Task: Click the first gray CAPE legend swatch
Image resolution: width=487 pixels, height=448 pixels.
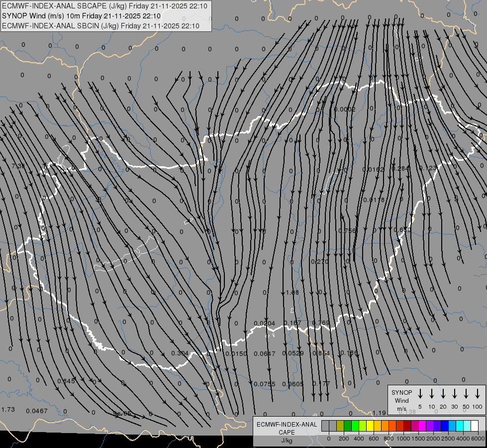Action: pyautogui.click(x=325, y=426)
